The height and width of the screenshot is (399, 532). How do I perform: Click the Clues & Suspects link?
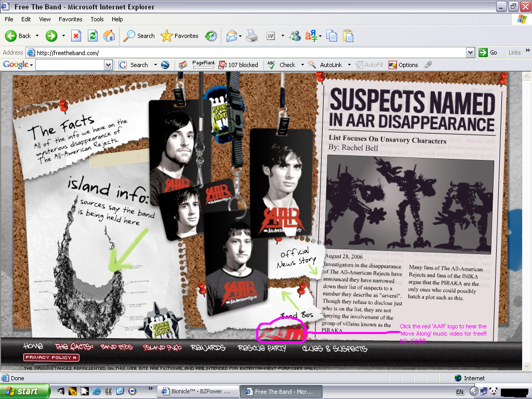(335, 349)
